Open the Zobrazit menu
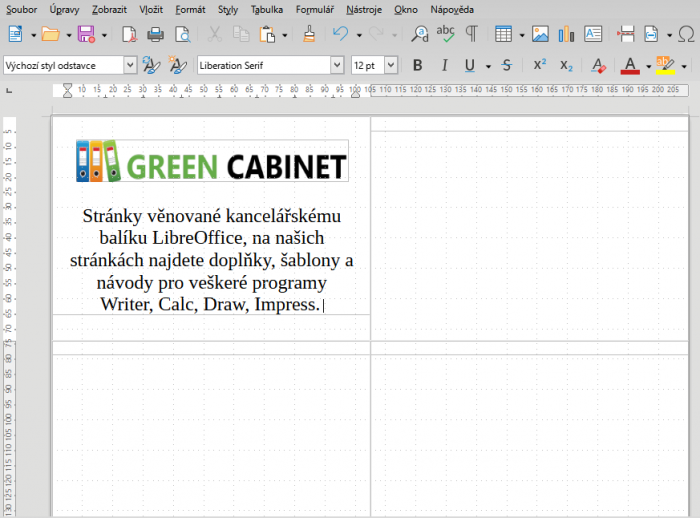 click(109, 9)
